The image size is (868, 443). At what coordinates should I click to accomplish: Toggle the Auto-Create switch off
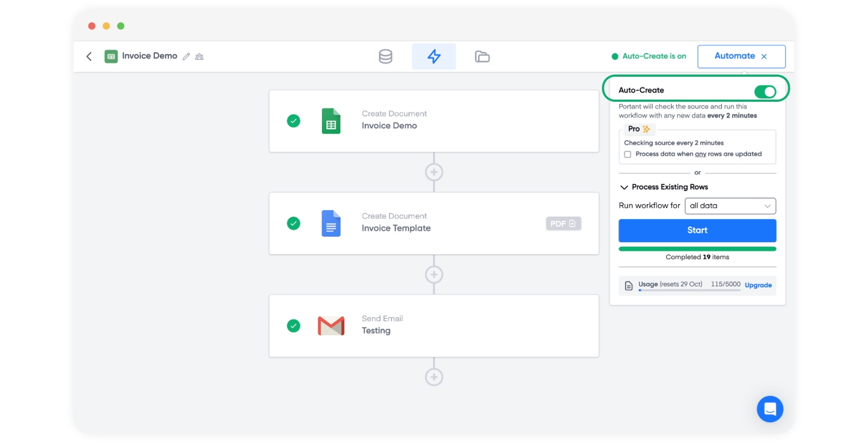[x=765, y=91]
